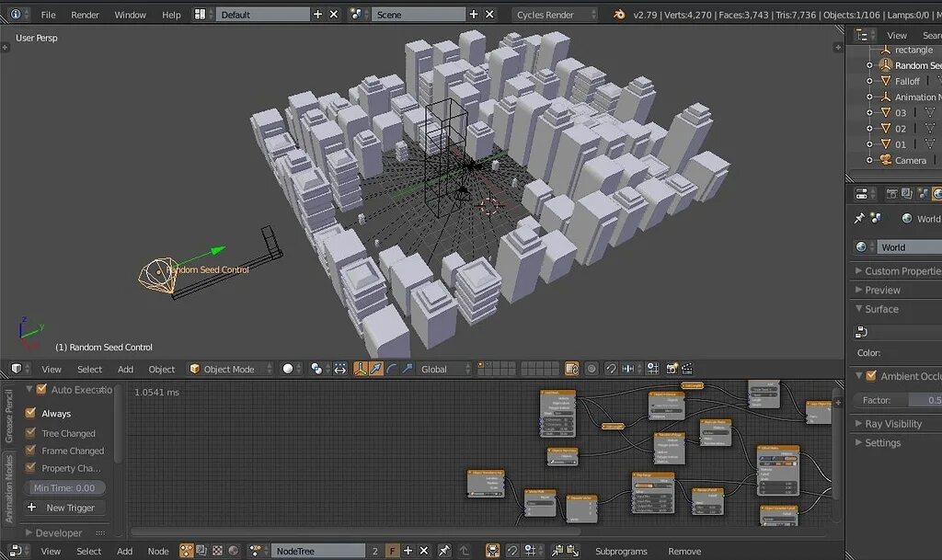Open the Scene properties tab icon
Screen dimensions: 942x560
(x=922, y=193)
